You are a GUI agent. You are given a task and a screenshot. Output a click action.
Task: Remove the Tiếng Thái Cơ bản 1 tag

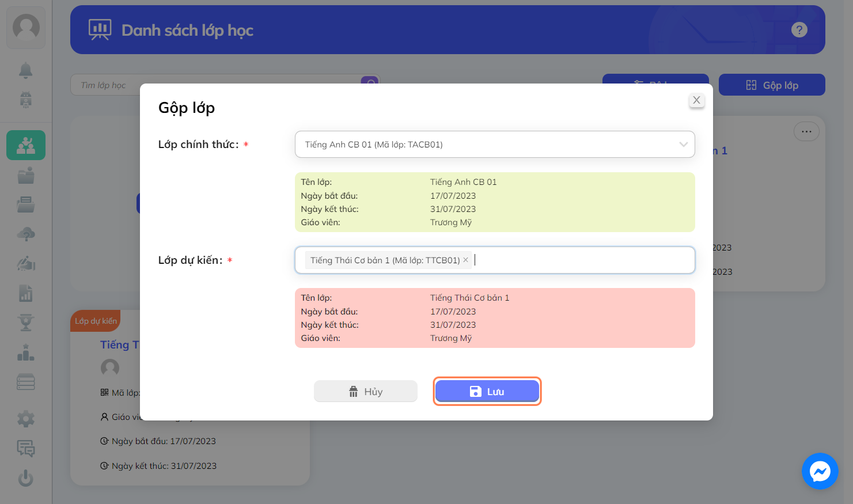coord(465,260)
